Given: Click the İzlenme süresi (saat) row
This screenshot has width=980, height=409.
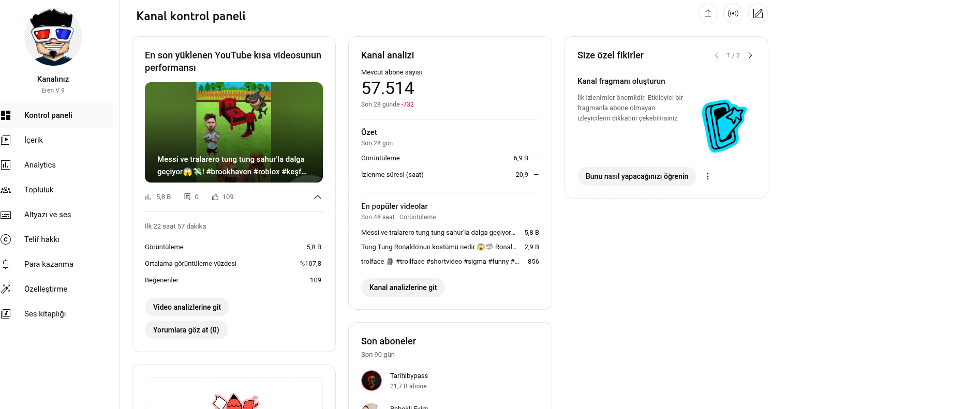Looking at the screenshot, I should coord(450,175).
